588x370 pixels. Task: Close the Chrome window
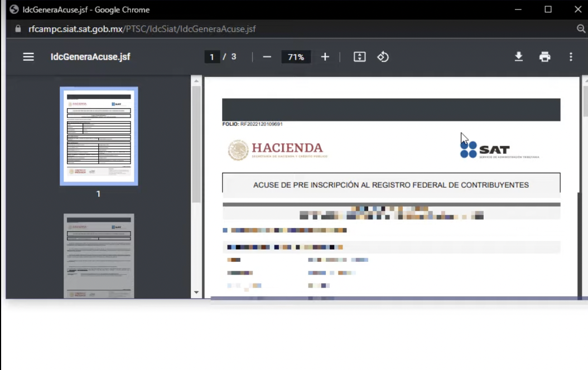[578, 9]
